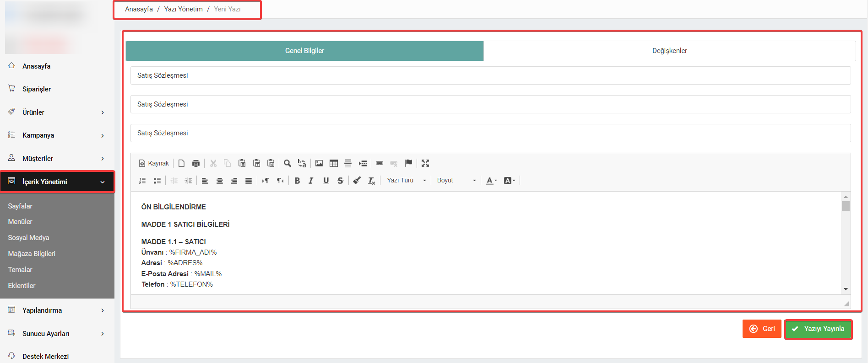Open the background color picker
The image size is (868, 363).
tap(510, 181)
